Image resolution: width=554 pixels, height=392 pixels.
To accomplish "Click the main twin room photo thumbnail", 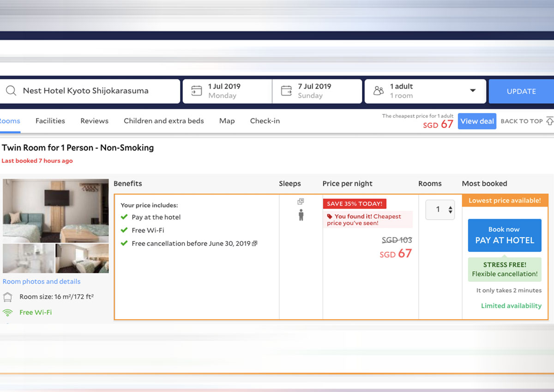I will pos(56,210).
